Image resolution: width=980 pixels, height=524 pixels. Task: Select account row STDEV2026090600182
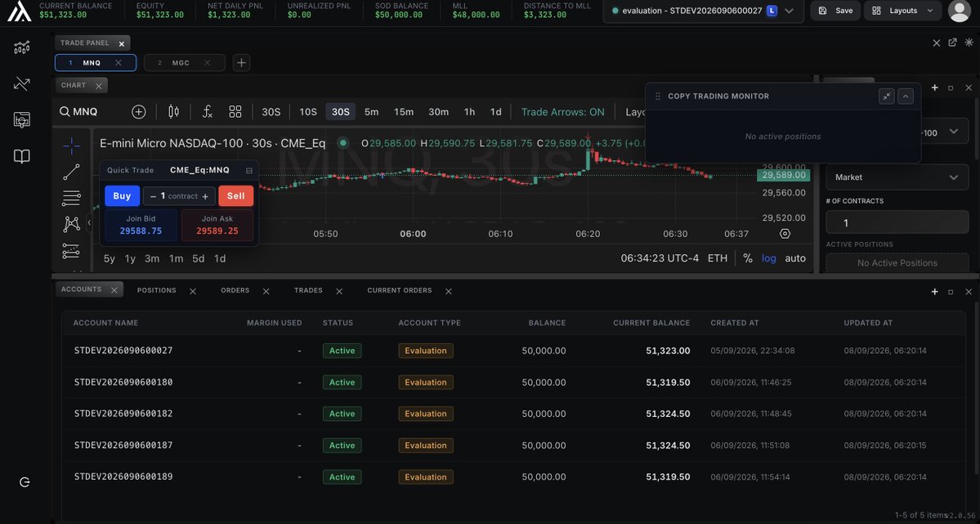point(512,414)
